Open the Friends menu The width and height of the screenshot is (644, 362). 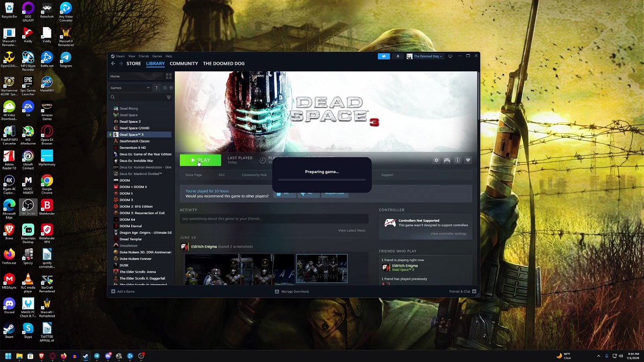[x=143, y=56]
